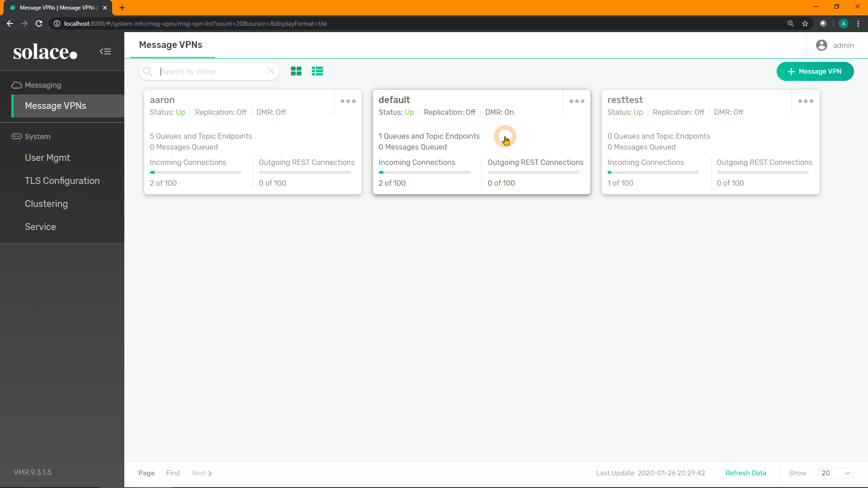The width and height of the screenshot is (868, 488).
Task: Reload the page in the browser
Action: [39, 23]
